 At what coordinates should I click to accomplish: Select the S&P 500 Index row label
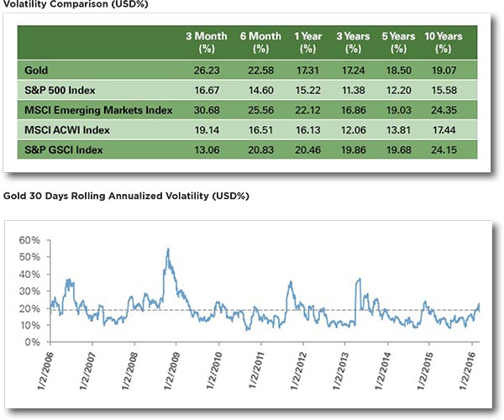[x=60, y=90]
